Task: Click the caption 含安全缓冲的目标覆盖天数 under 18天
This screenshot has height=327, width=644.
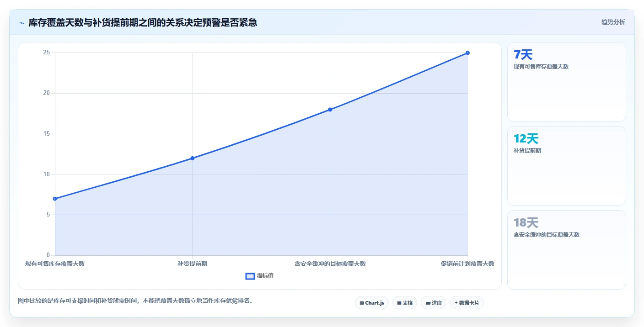Action: [x=547, y=234]
